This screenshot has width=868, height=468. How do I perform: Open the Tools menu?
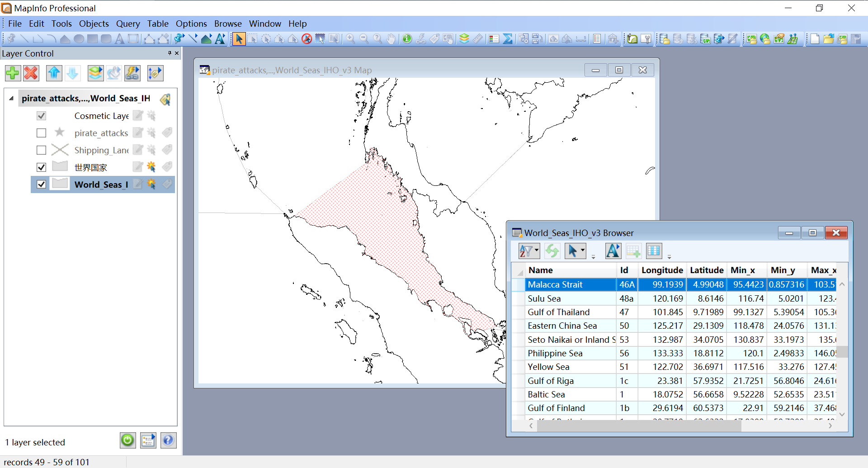click(61, 24)
